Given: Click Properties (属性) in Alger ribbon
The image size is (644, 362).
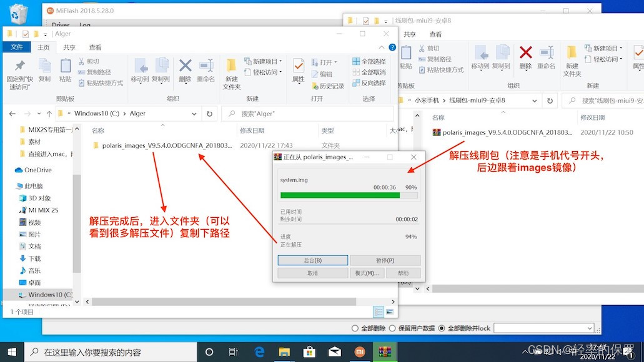Looking at the screenshot, I should 299,70.
